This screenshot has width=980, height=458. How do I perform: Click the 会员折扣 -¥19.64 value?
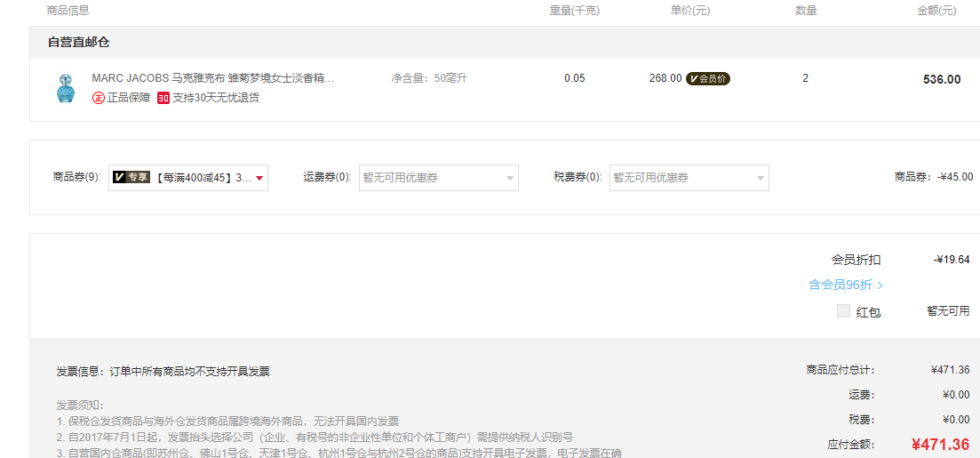tap(952, 260)
